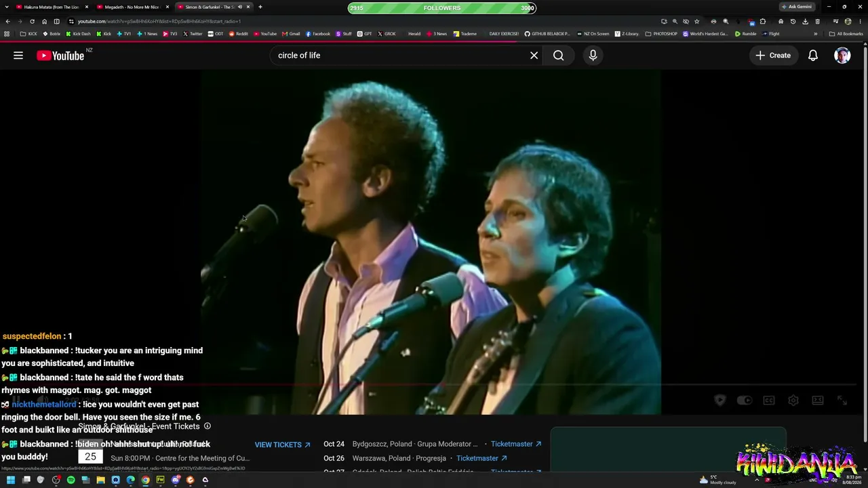This screenshot has height=488, width=868.
Task: Open Discord from the taskbar
Action: point(175,480)
